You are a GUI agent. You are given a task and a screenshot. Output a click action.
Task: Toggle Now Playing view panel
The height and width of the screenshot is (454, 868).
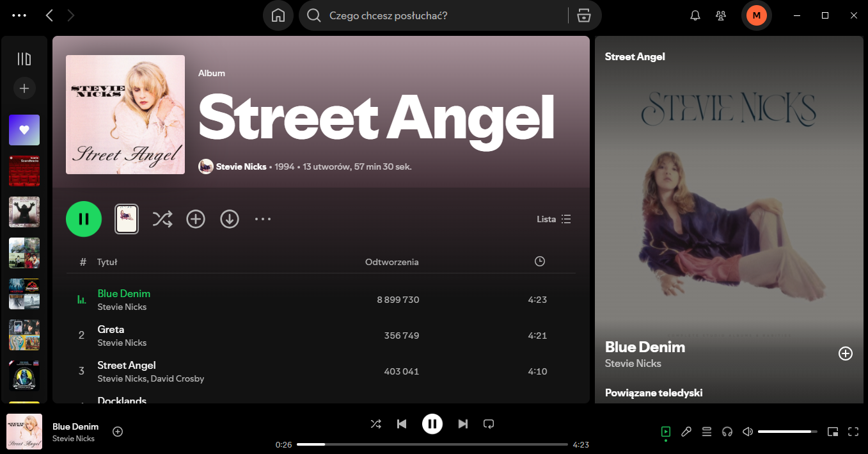tap(666, 432)
